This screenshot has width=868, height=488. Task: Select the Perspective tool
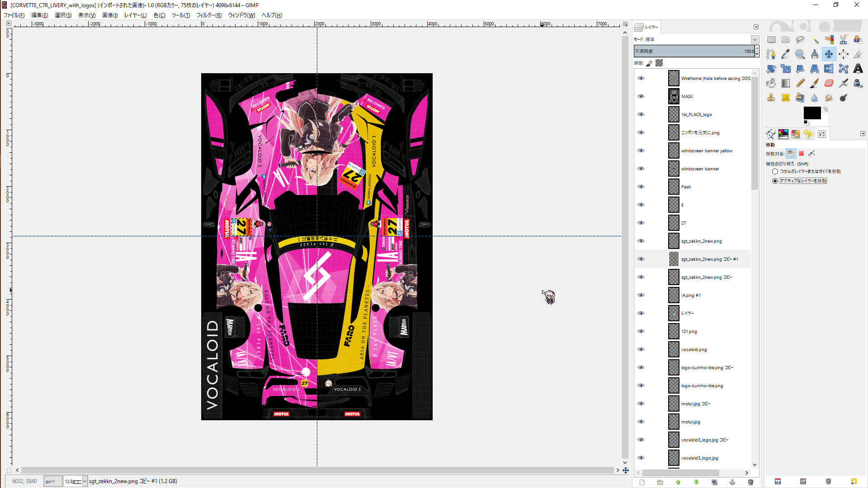point(815,69)
